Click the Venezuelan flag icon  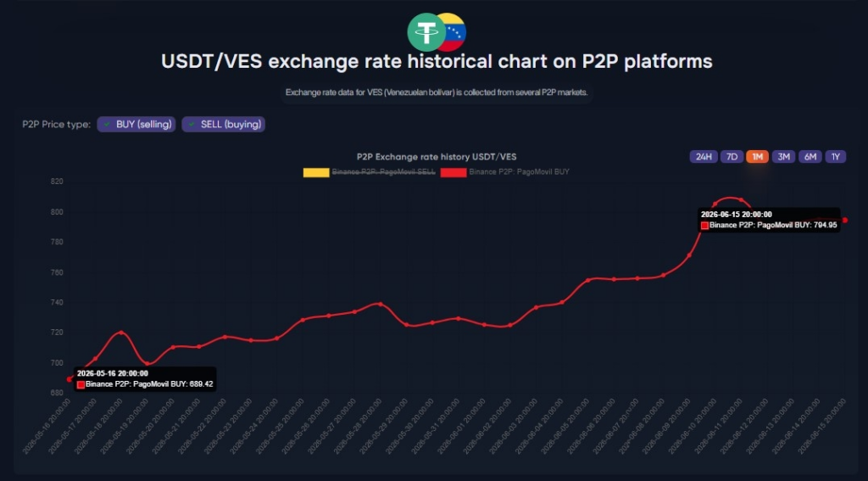click(455, 32)
